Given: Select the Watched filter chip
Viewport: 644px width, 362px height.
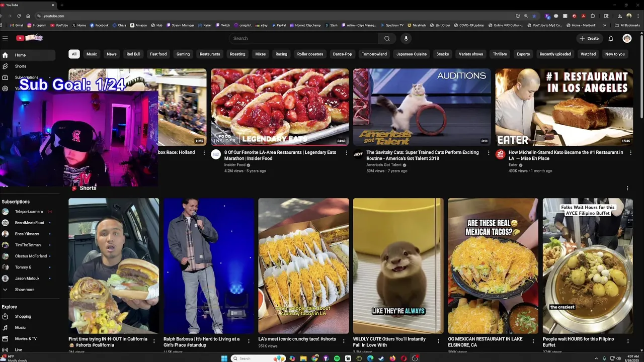Looking at the screenshot, I should click(x=588, y=54).
